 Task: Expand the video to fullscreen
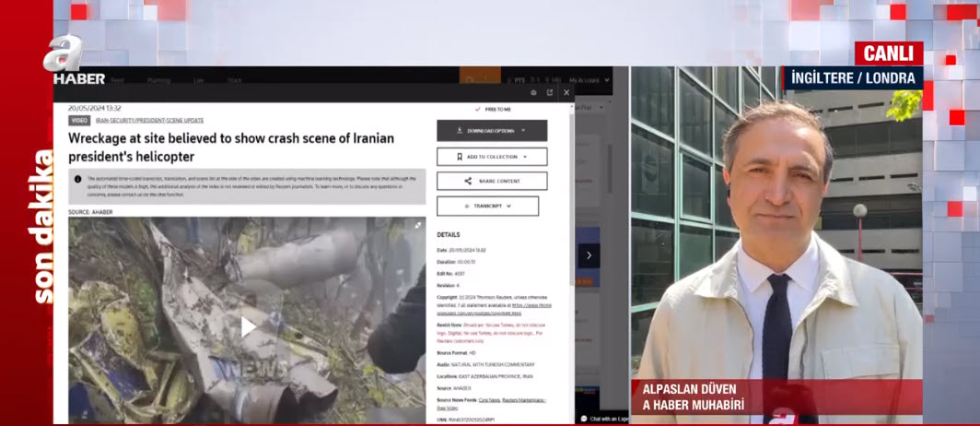click(x=417, y=225)
